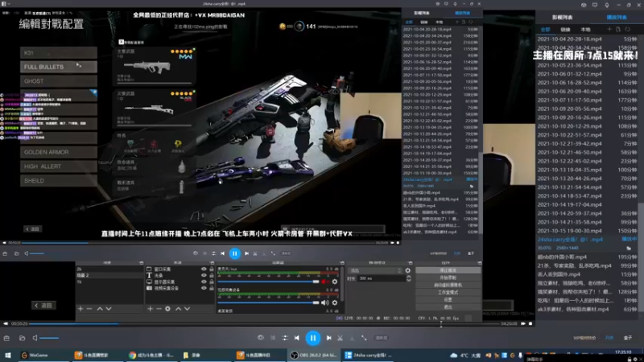Image resolution: width=644 pixels, height=362 pixels.
Task: Add a scene with the OBS scenes plus
Action: point(80,309)
